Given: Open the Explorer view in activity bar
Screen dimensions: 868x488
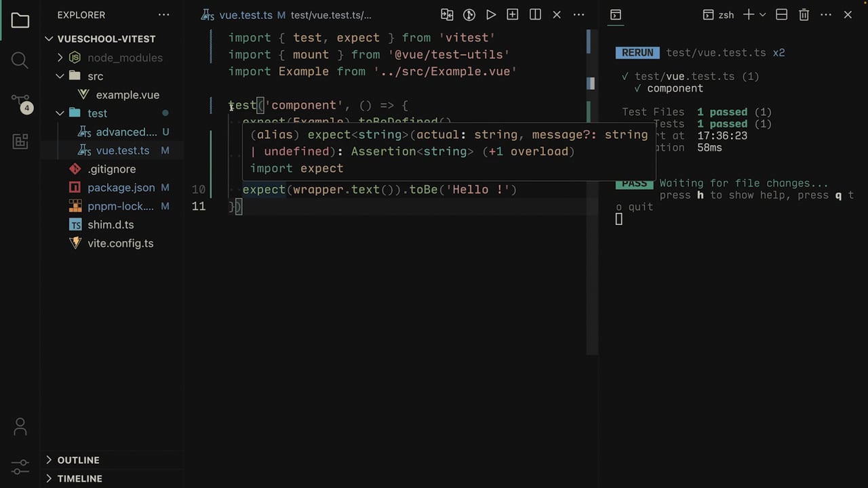Looking at the screenshot, I should point(20,20).
